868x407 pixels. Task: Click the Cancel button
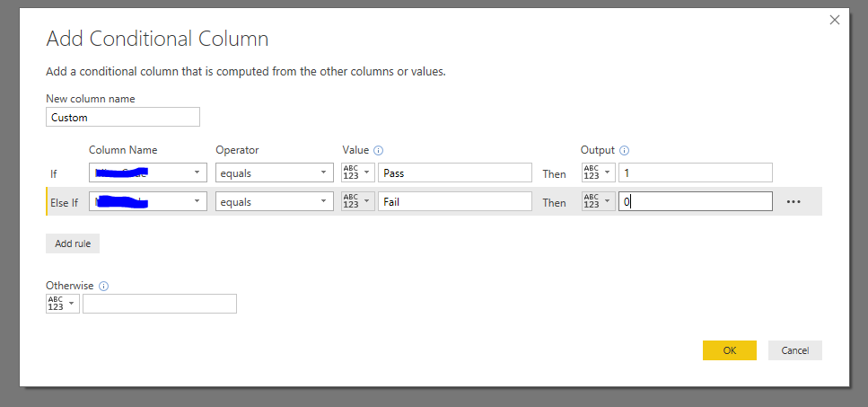[795, 350]
